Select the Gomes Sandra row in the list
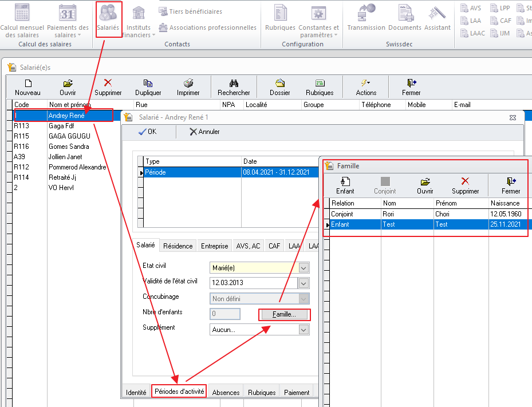 tap(65, 147)
